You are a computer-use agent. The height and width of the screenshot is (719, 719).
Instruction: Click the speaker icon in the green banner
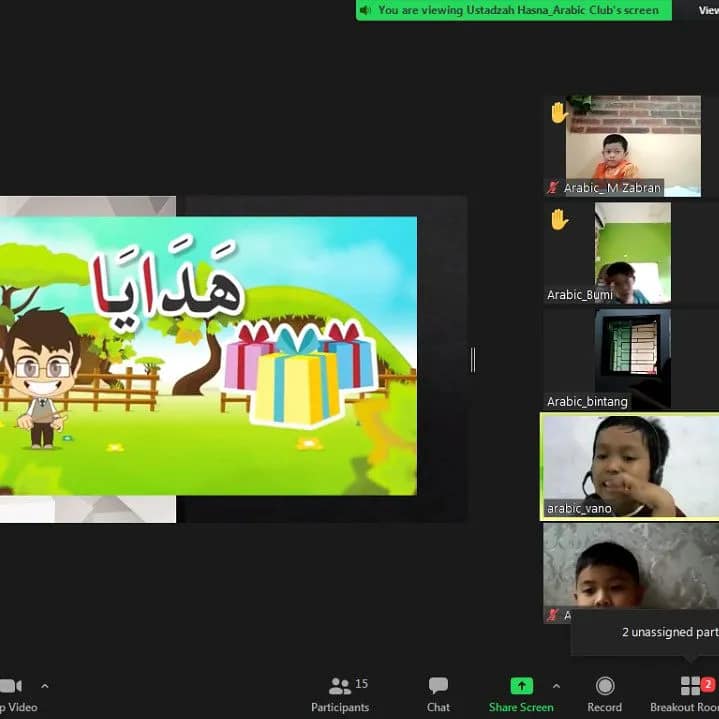point(366,10)
